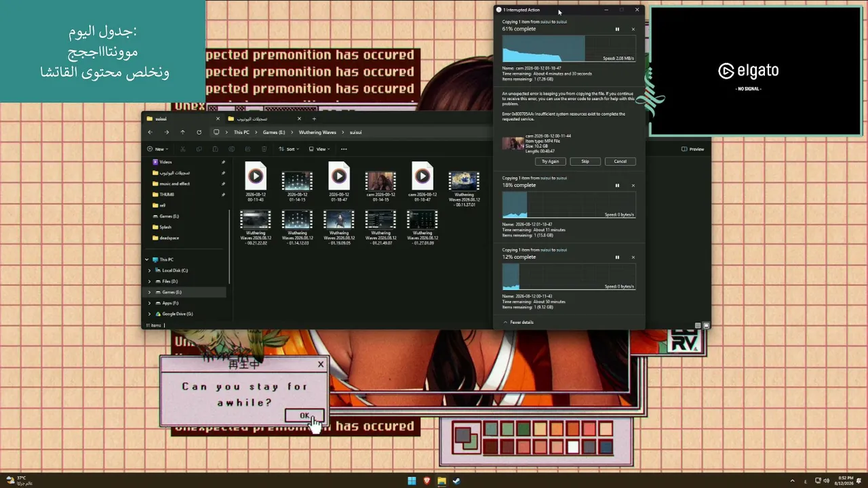Select the Wuthering Waves 00.21.22.02 video
The image size is (868, 488).
point(256,227)
